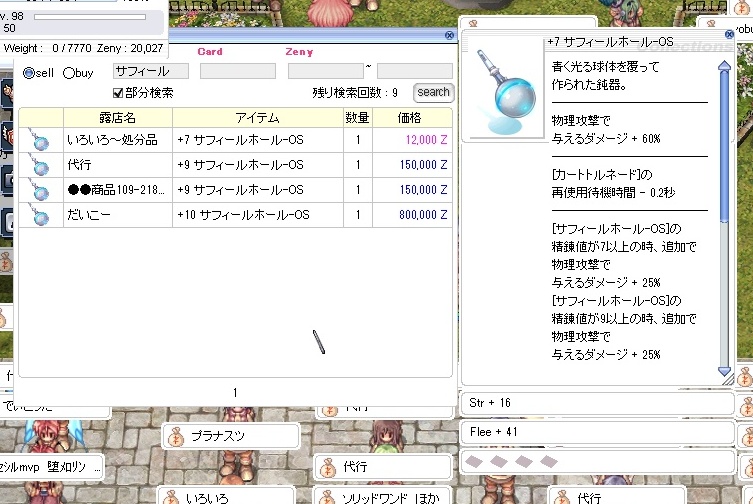
Task: Click the fourth card slot diamond
Action: coord(549,462)
